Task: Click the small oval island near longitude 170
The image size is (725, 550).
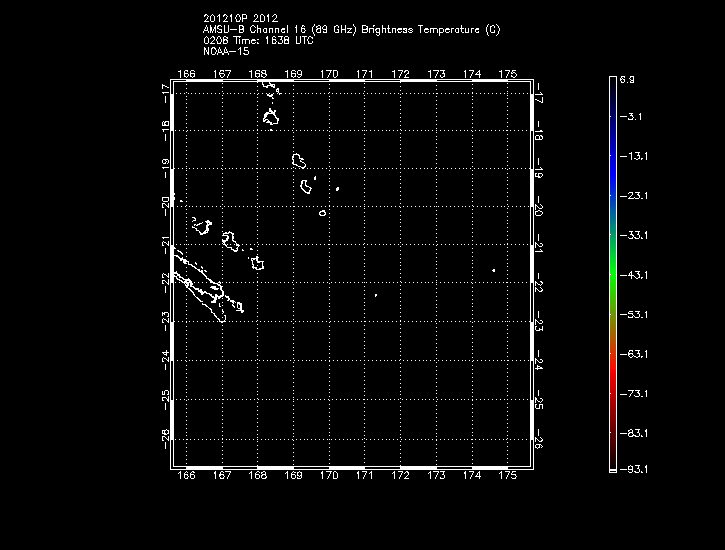Action: (x=322, y=213)
